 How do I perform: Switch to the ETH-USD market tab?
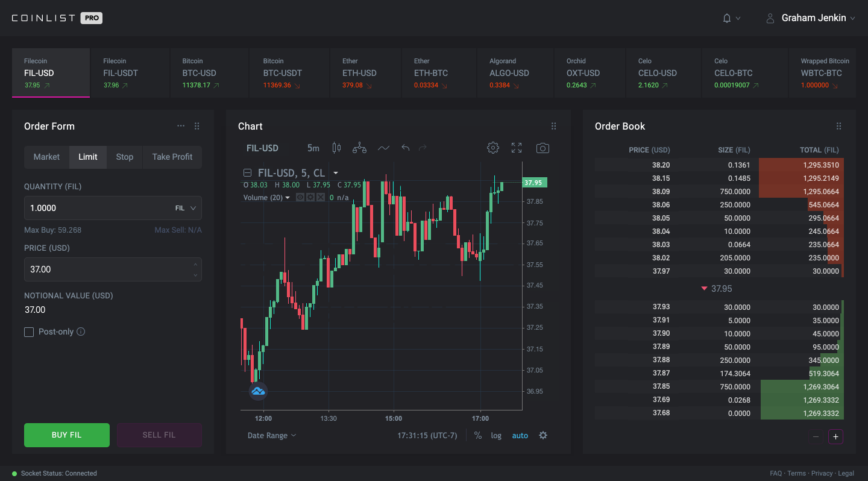(366, 73)
